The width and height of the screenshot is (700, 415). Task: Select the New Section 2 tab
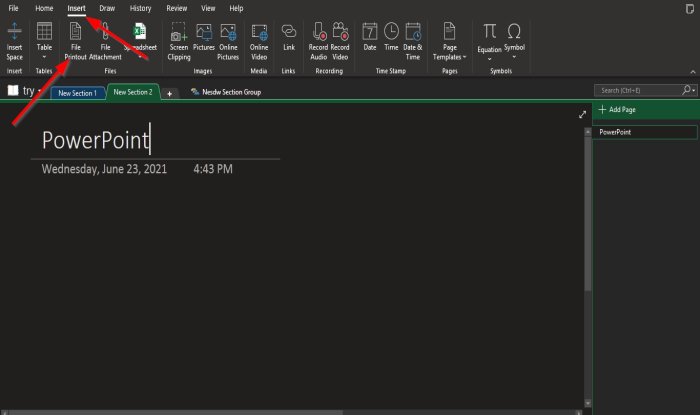[133, 92]
